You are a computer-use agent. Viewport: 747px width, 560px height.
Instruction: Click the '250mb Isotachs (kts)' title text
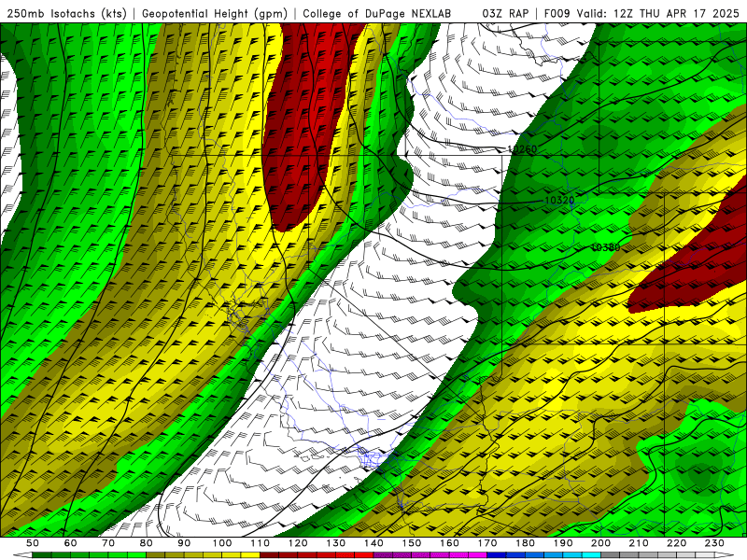[67, 14]
